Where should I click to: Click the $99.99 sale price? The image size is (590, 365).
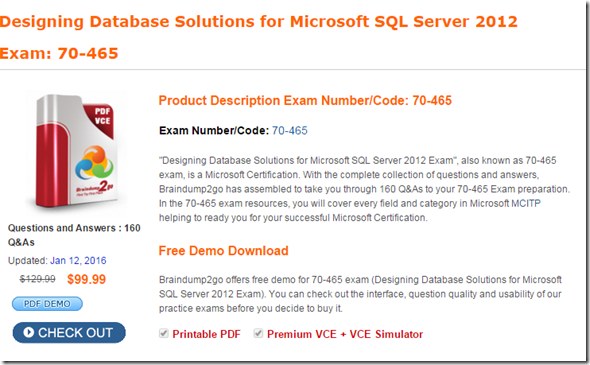click(87, 279)
